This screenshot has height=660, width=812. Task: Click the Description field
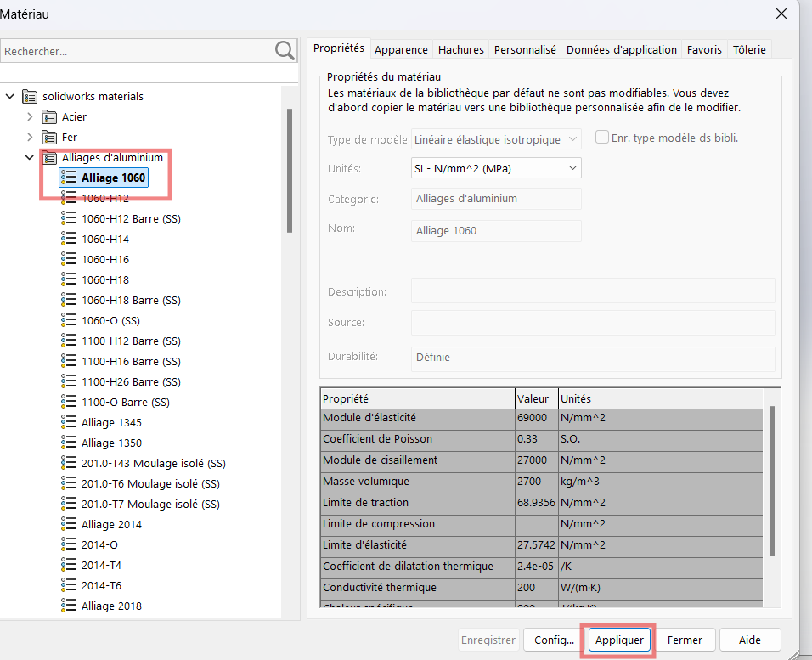(594, 291)
